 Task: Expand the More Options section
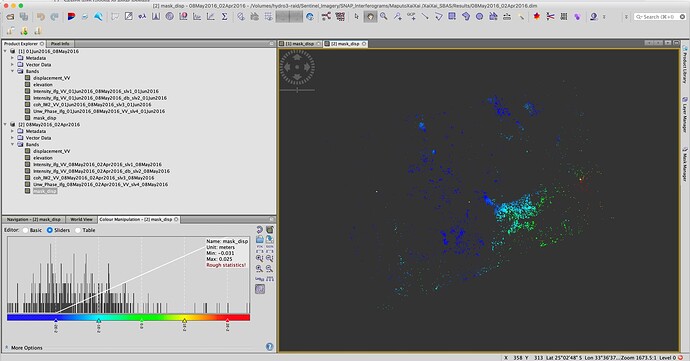pyautogui.click(x=26, y=348)
